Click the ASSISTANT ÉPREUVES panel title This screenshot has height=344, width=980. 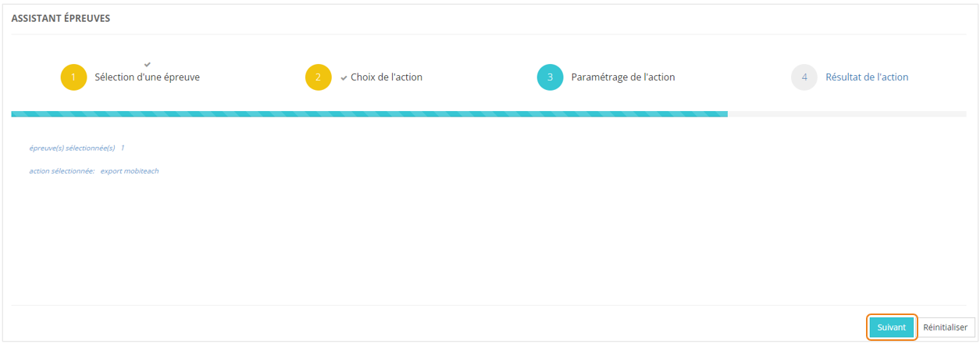click(x=60, y=19)
